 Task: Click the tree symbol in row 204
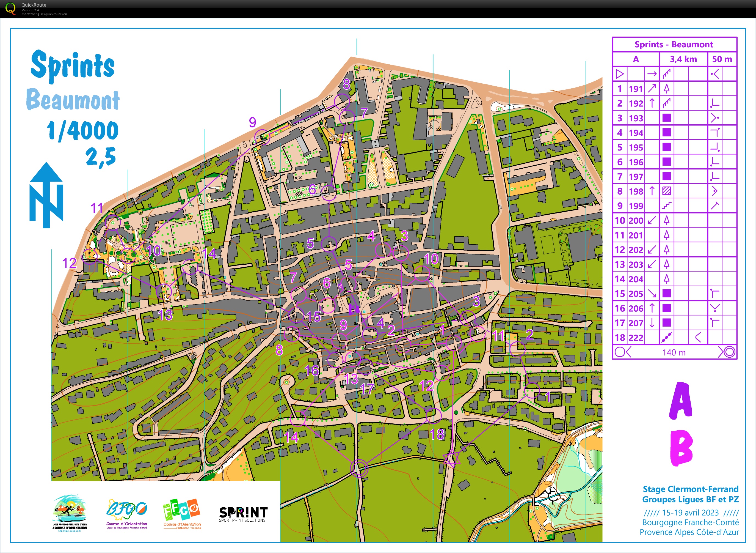(x=666, y=279)
